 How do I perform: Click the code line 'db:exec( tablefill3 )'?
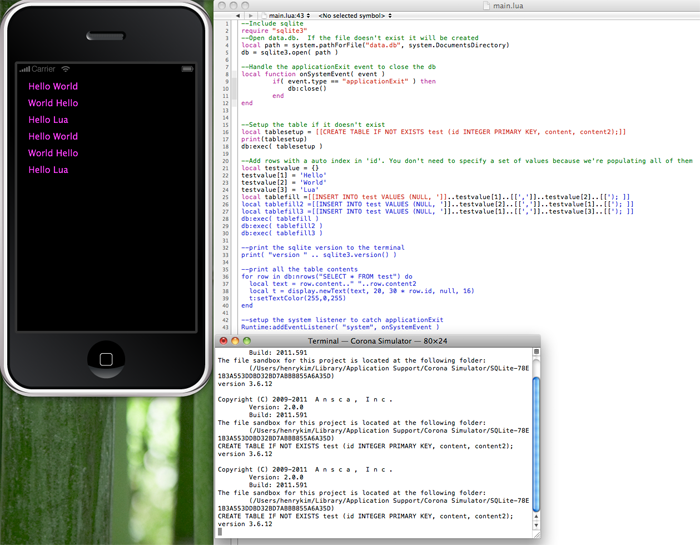click(x=282, y=233)
